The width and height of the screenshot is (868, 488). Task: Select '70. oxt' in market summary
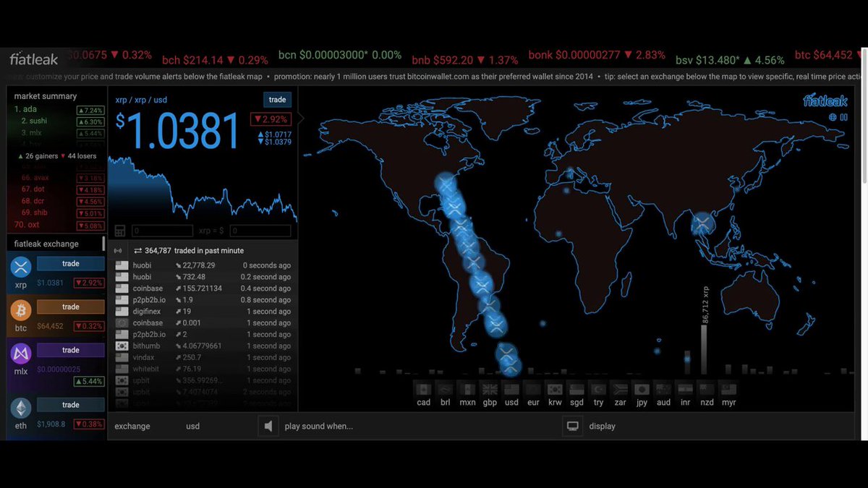click(59, 225)
